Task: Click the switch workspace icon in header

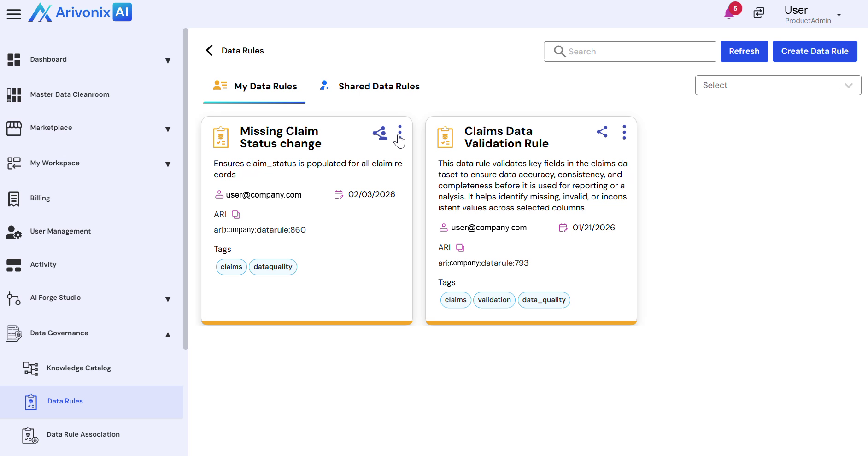Action: [758, 13]
